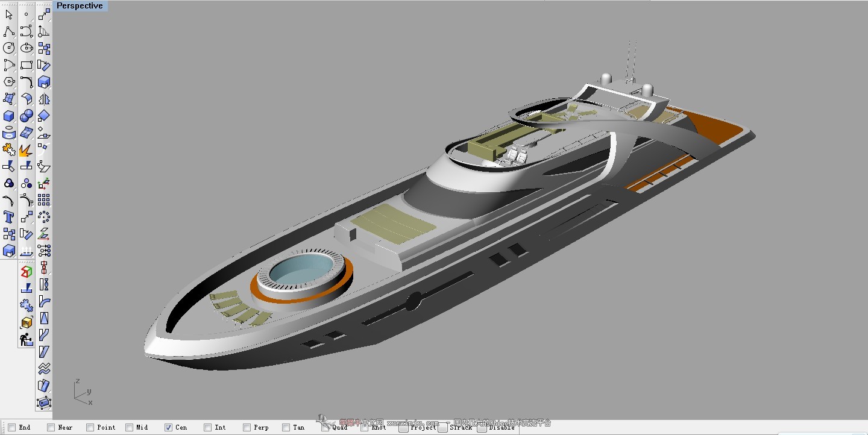Click the Explode tool orange burst icon
Viewport: 868px width, 435px height.
27,149
